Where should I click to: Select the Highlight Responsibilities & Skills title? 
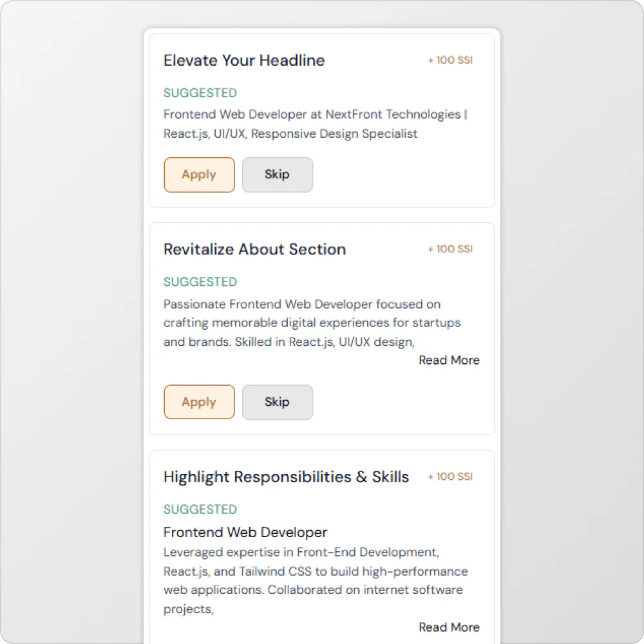pyautogui.click(x=285, y=477)
